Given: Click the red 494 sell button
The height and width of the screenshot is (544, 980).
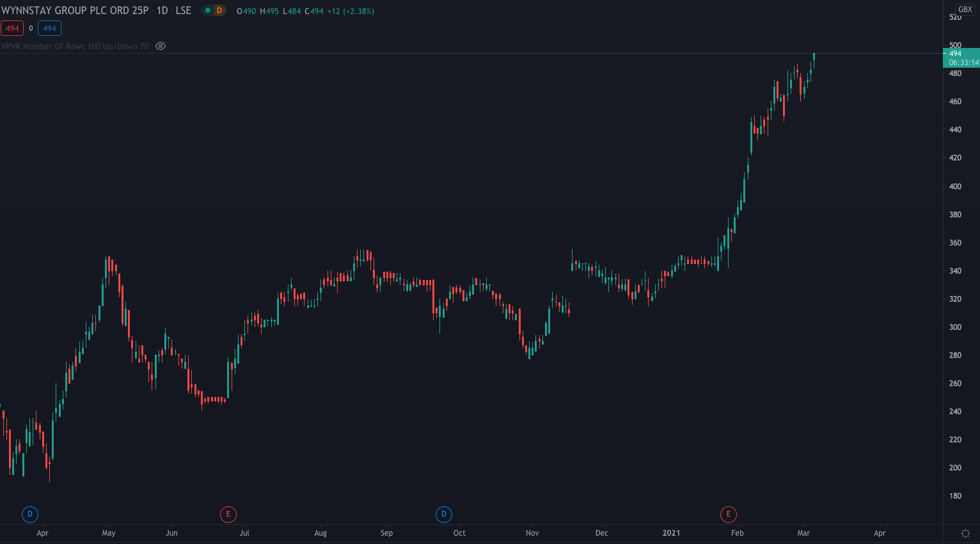Looking at the screenshot, I should [12, 28].
